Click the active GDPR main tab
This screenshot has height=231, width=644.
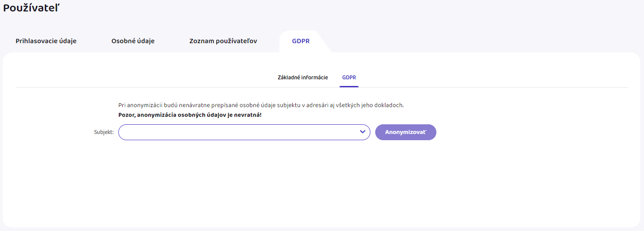coord(301,41)
